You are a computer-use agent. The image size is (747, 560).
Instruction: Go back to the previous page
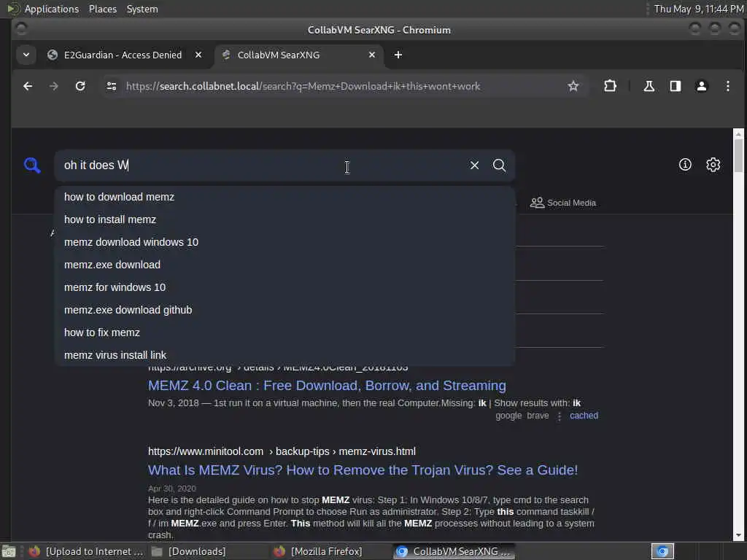point(28,86)
